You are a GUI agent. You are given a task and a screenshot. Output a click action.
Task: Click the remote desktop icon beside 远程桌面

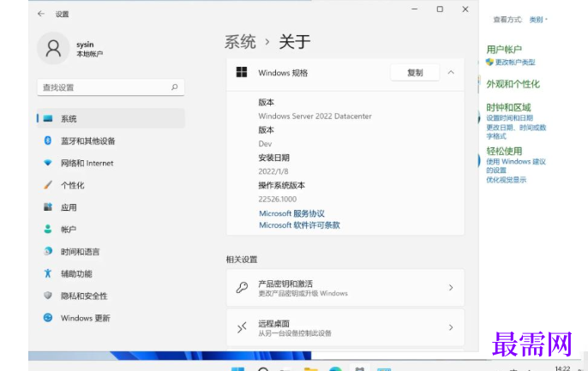tap(242, 327)
